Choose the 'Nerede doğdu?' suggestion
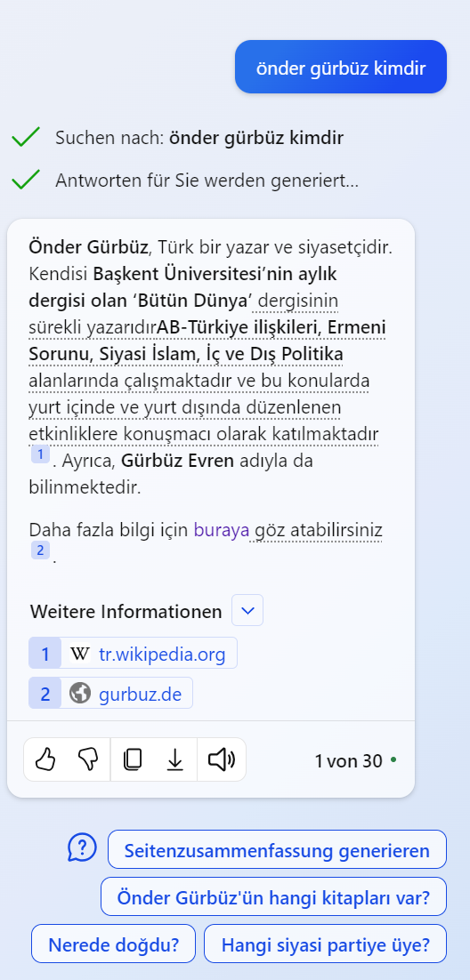The height and width of the screenshot is (980, 470). tap(113, 944)
